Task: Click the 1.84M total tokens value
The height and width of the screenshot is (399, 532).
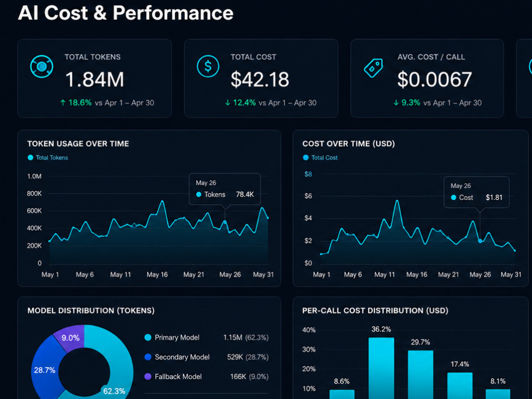Action: click(94, 80)
